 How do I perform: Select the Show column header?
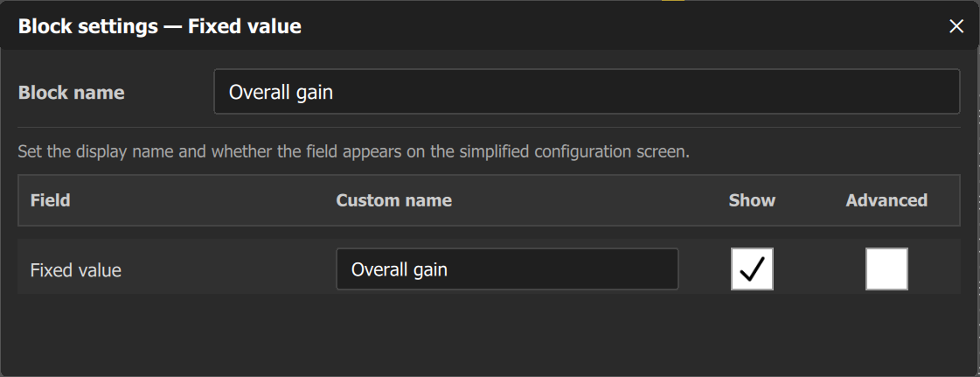pyautogui.click(x=752, y=200)
